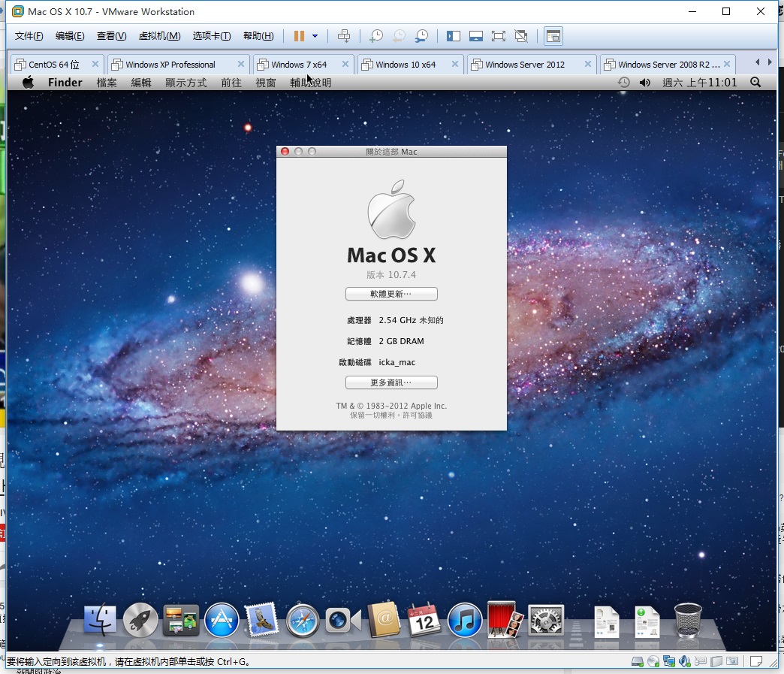Click the Unity mode toolbar icon
784x674 pixels.
tap(521, 36)
